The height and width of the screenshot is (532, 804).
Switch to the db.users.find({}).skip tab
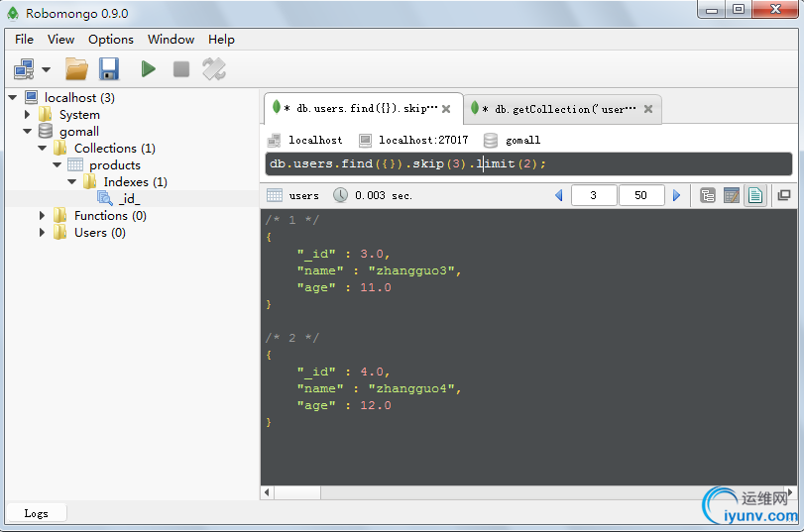(x=364, y=109)
